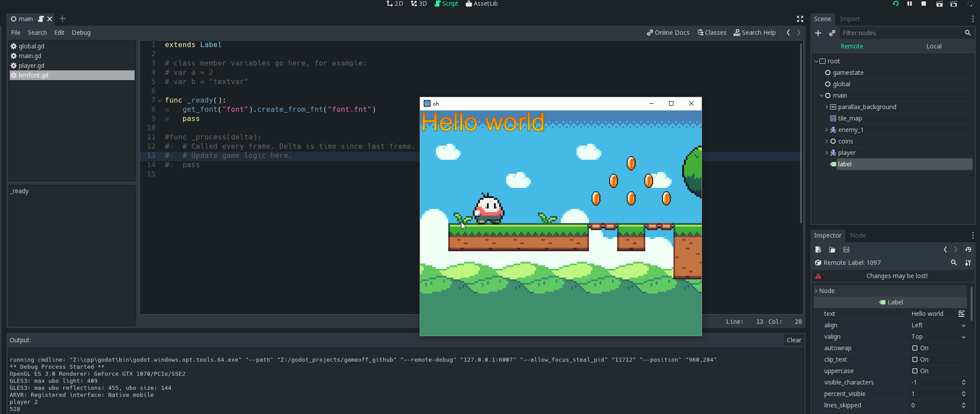This screenshot has height=414, width=980.
Task: Open Inspector object properties tools menu
Action: (x=968, y=263)
